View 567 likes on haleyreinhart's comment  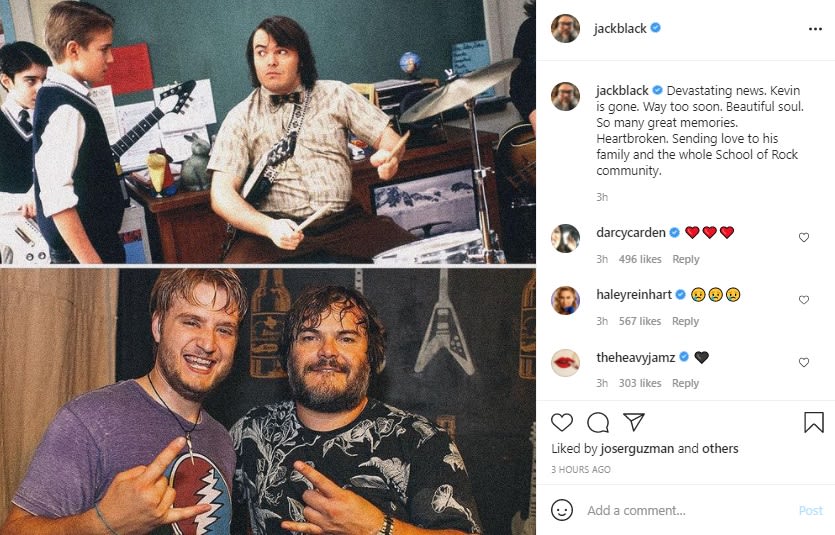coord(640,322)
